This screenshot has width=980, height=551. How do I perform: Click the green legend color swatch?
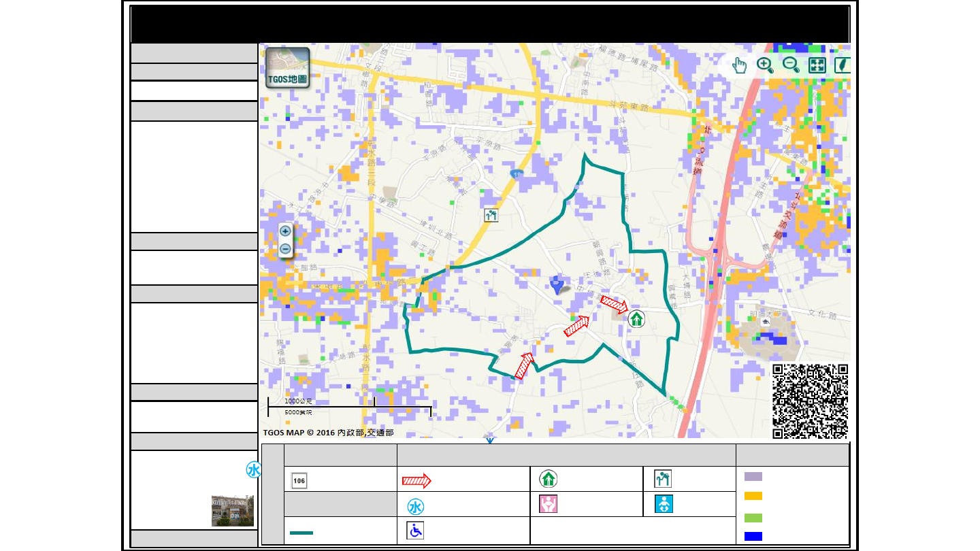pos(753,518)
